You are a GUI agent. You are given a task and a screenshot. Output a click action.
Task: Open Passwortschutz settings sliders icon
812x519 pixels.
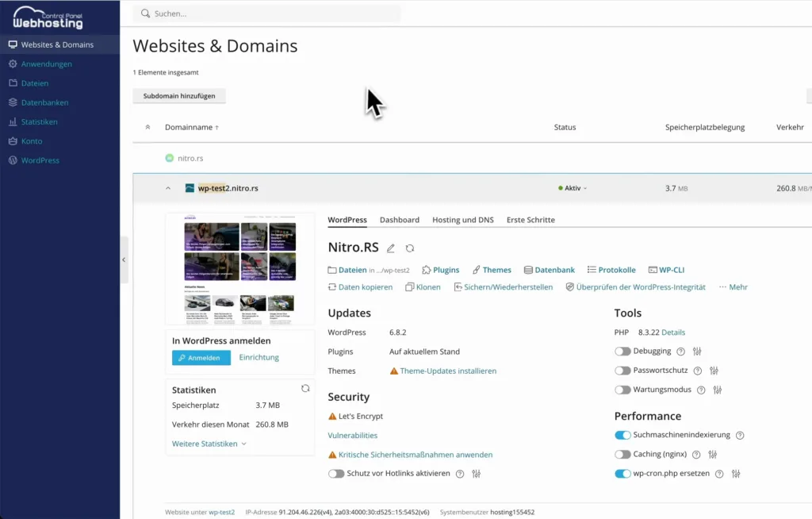[714, 371]
